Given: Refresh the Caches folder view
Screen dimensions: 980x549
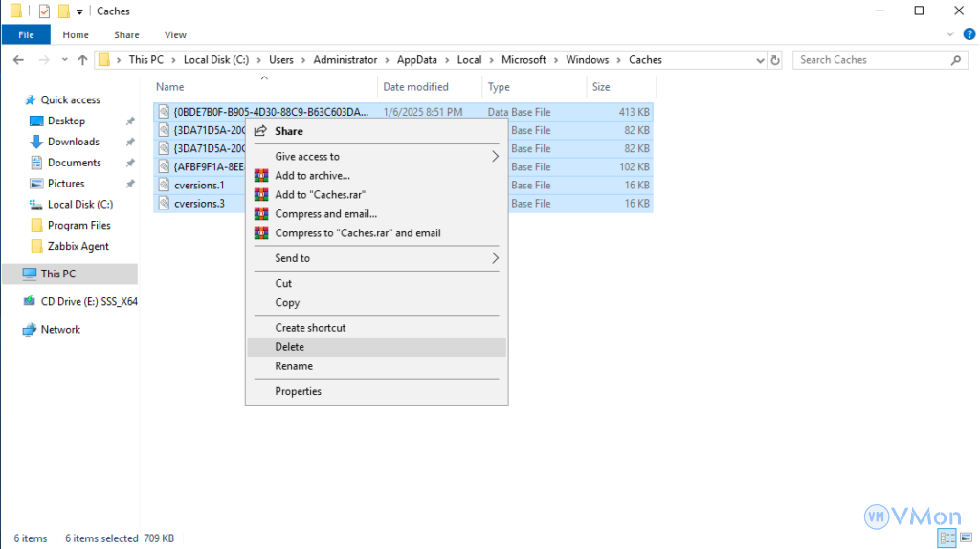Looking at the screenshot, I should click(x=776, y=60).
